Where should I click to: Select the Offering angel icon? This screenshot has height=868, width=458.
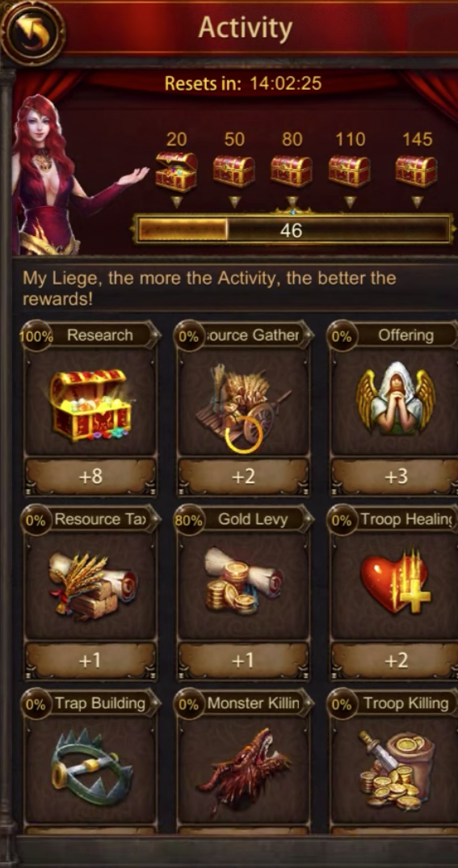[396, 398]
